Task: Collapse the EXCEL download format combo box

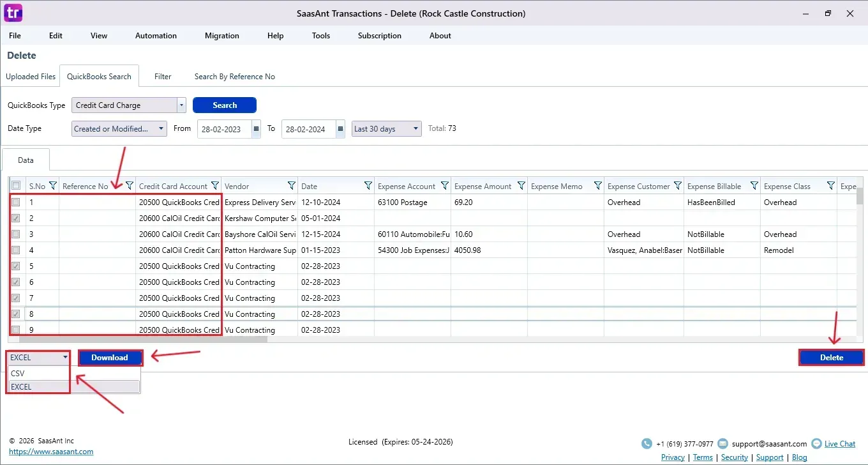Action: [x=38, y=358]
